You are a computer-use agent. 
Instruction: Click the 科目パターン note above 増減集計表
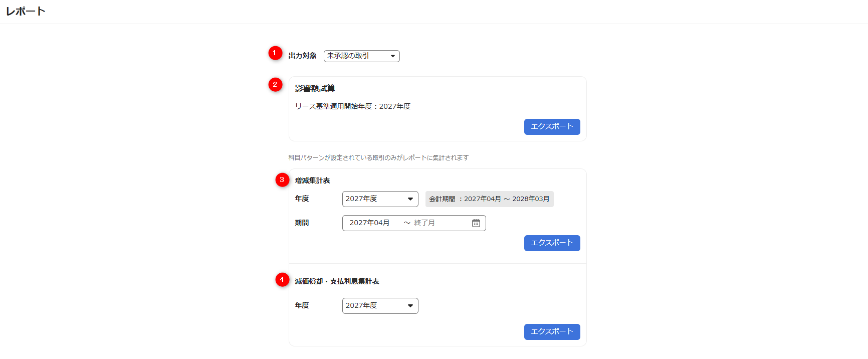click(378, 158)
